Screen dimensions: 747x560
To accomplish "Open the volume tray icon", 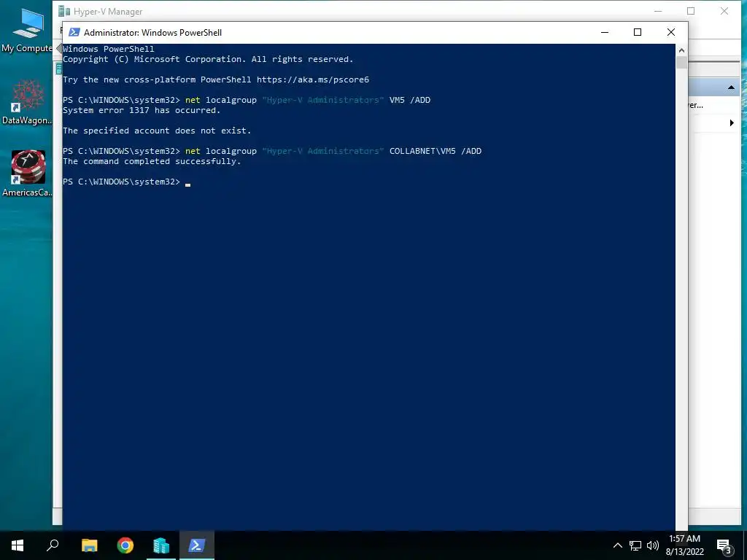I will (x=653, y=545).
